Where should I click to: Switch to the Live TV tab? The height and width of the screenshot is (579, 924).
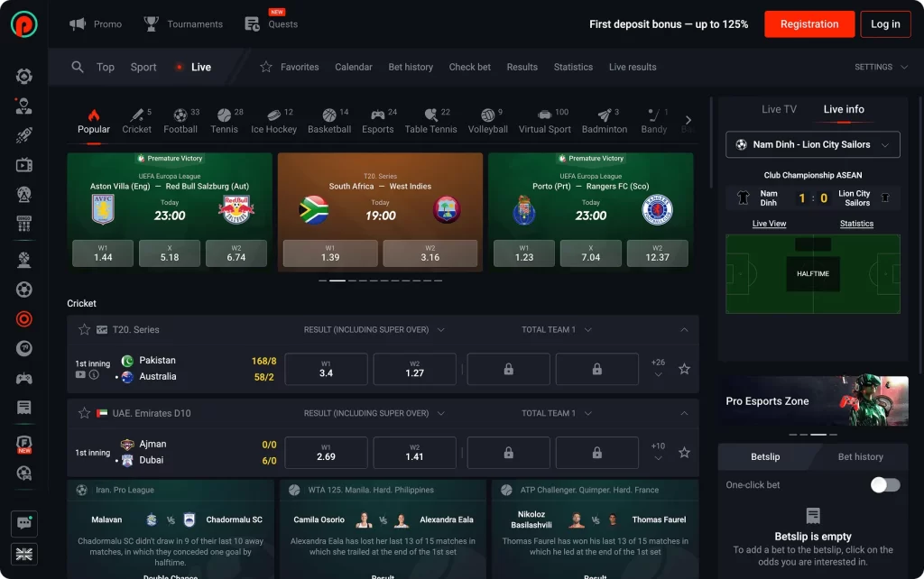click(x=779, y=109)
